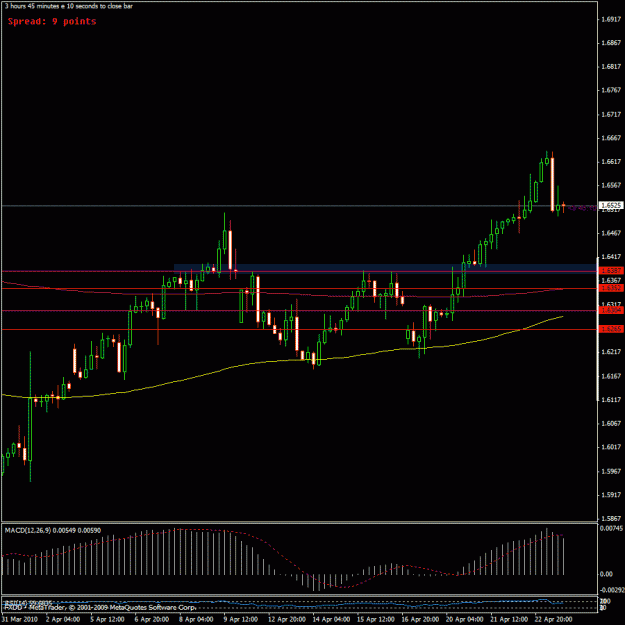Click the large white candle at chart peak
Viewport: 625px width, 625px height.
coord(552,184)
